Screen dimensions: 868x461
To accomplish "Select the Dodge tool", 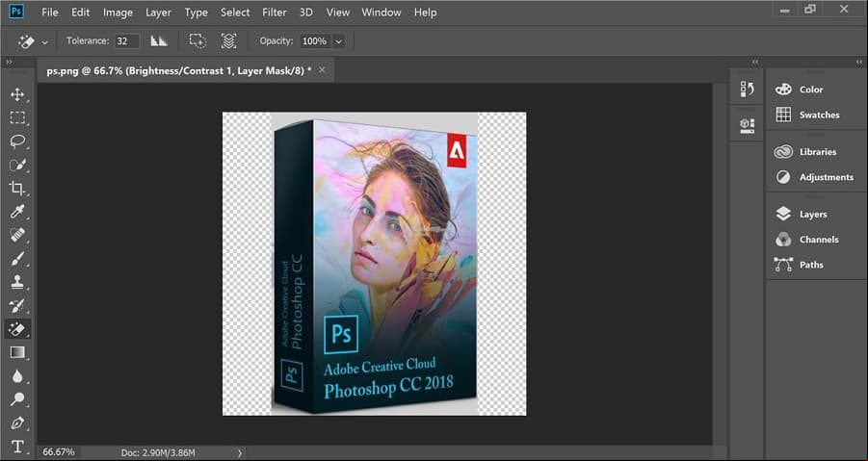I will [x=17, y=399].
